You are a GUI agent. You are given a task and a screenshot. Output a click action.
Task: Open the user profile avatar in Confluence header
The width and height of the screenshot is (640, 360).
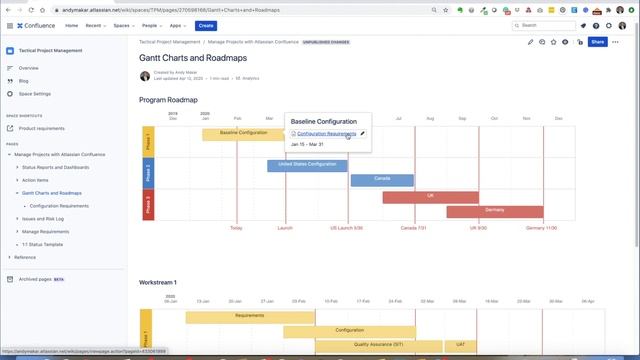622,26
